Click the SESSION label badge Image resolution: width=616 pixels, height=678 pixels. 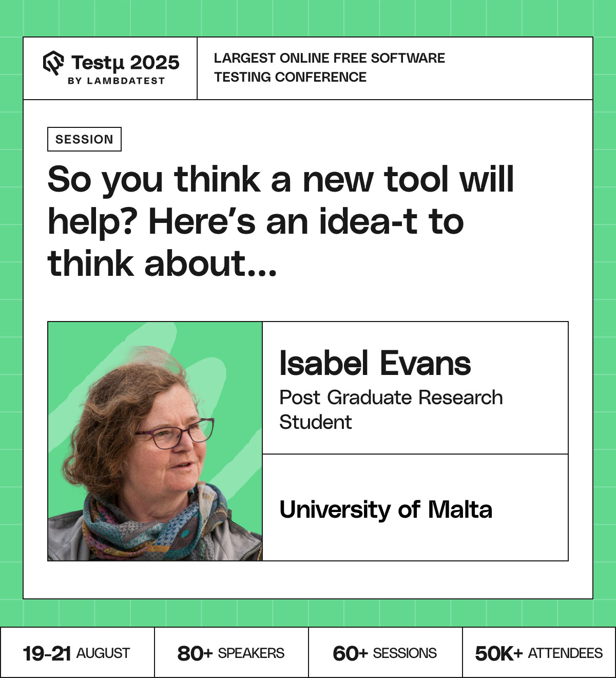[x=84, y=139]
